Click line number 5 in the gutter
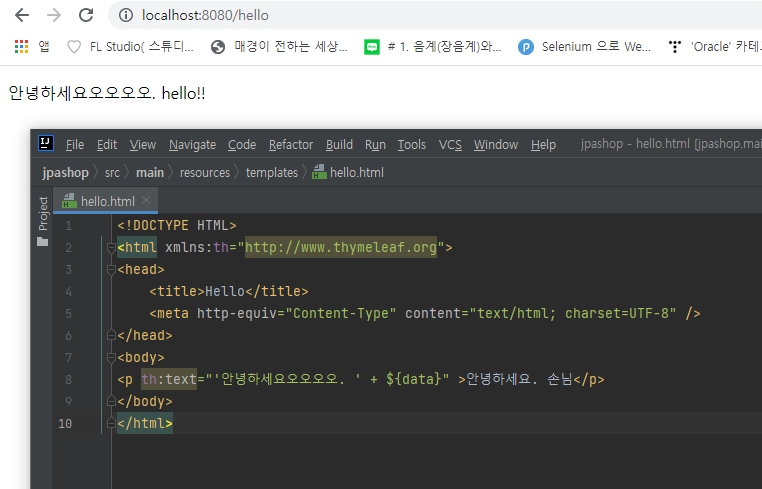 69,314
